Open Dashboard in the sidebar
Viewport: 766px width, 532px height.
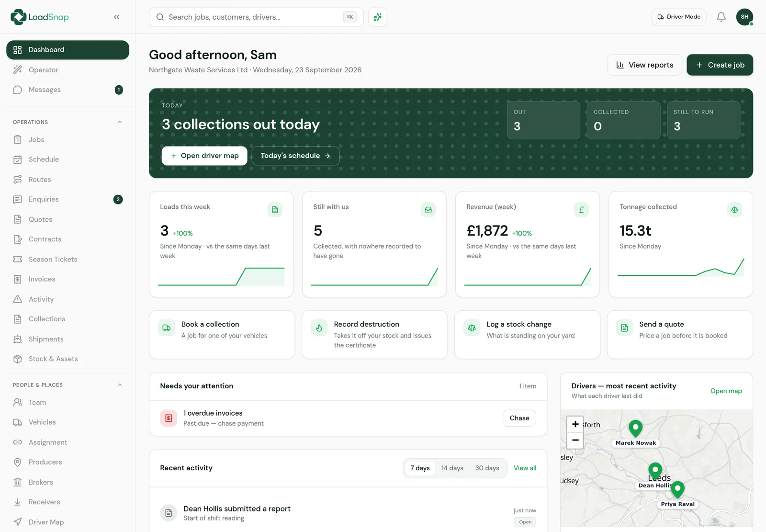68,50
